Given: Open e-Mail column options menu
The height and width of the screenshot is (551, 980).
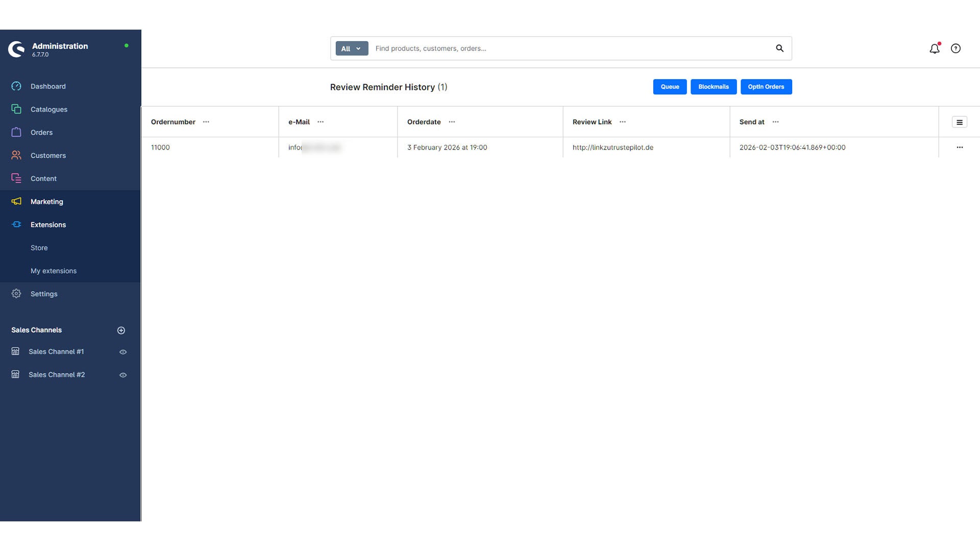Looking at the screenshot, I should 321,122.
